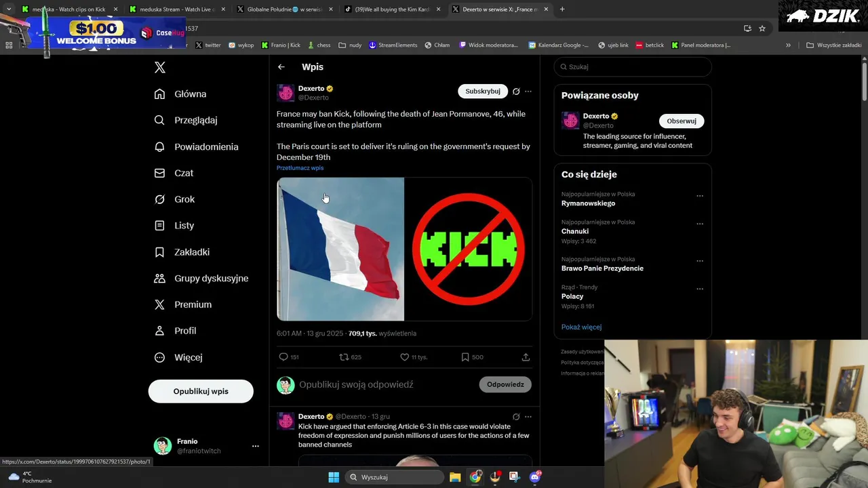Viewport: 868px width, 488px height.
Task: Open options for Chanuki trend
Action: pos(700,224)
